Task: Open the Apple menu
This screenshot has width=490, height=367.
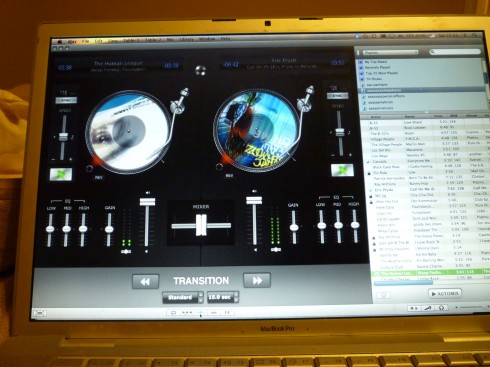Action: pyautogui.click(x=60, y=42)
